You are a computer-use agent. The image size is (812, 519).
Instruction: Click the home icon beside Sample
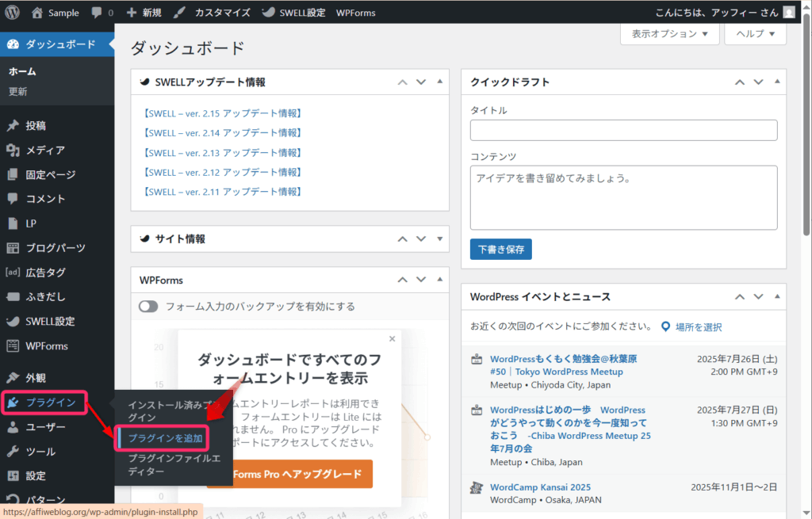point(36,13)
